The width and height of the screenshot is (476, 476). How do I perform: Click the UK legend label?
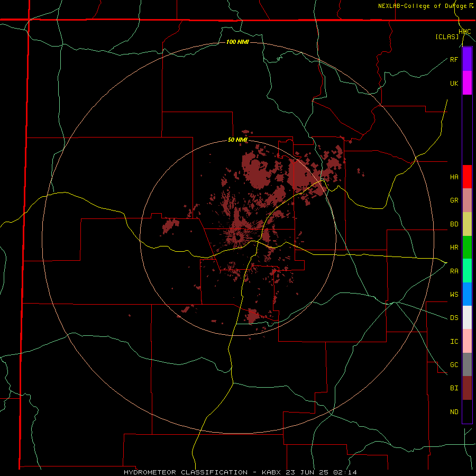[x=454, y=83]
